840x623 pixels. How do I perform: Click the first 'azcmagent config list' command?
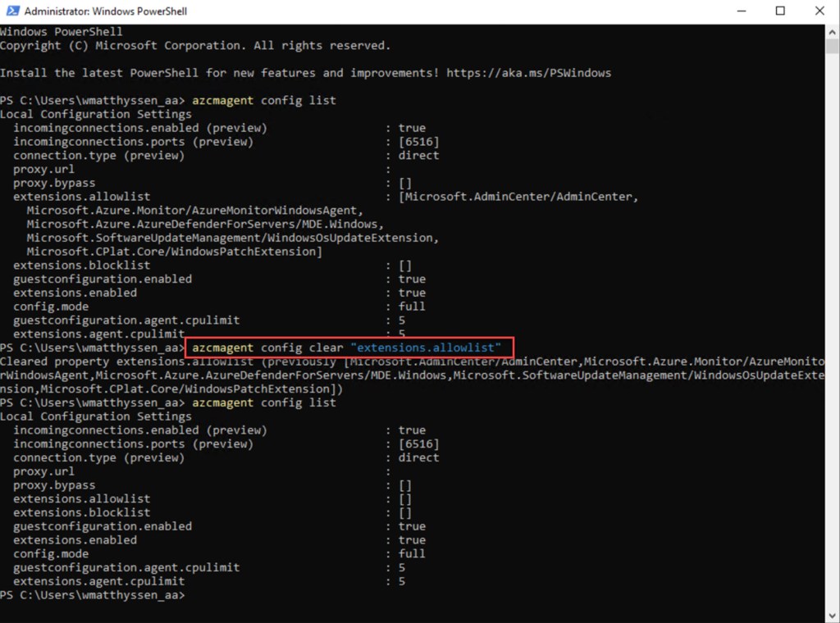[264, 100]
